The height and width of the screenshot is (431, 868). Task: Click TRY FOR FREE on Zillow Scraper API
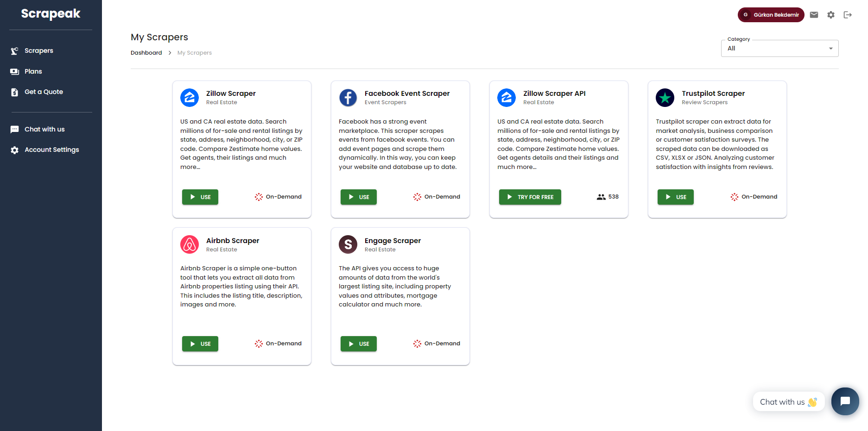click(530, 197)
